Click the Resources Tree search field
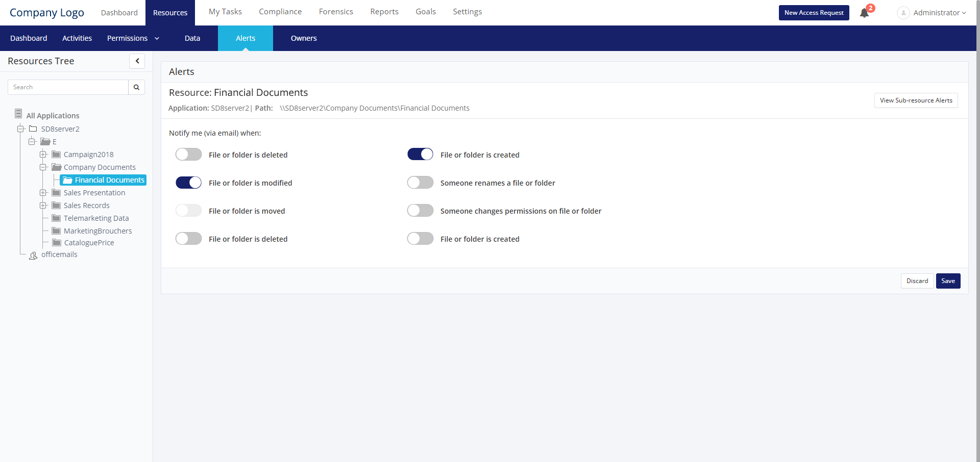The height and width of the screenshot is (462, 980). [68, 87]
